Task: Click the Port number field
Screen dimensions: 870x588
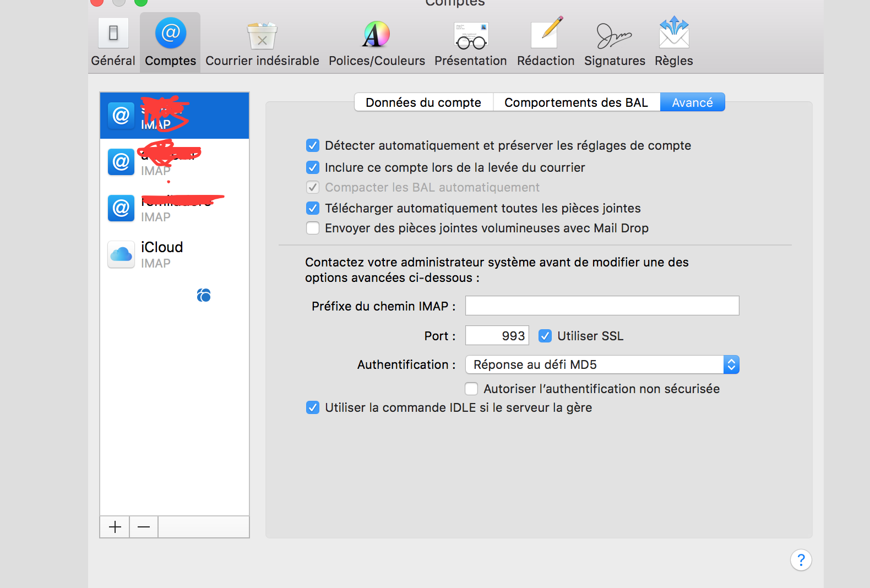Action: (497, 336)
